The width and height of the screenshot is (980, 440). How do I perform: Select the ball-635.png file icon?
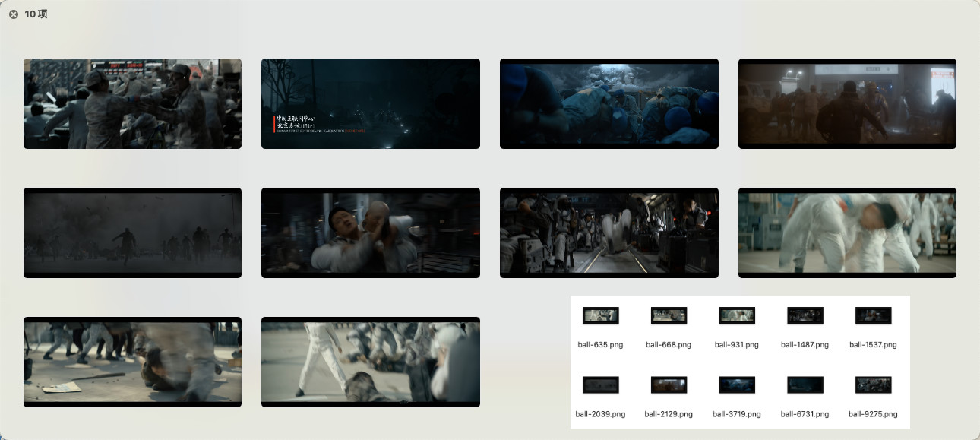coord(600,315)
